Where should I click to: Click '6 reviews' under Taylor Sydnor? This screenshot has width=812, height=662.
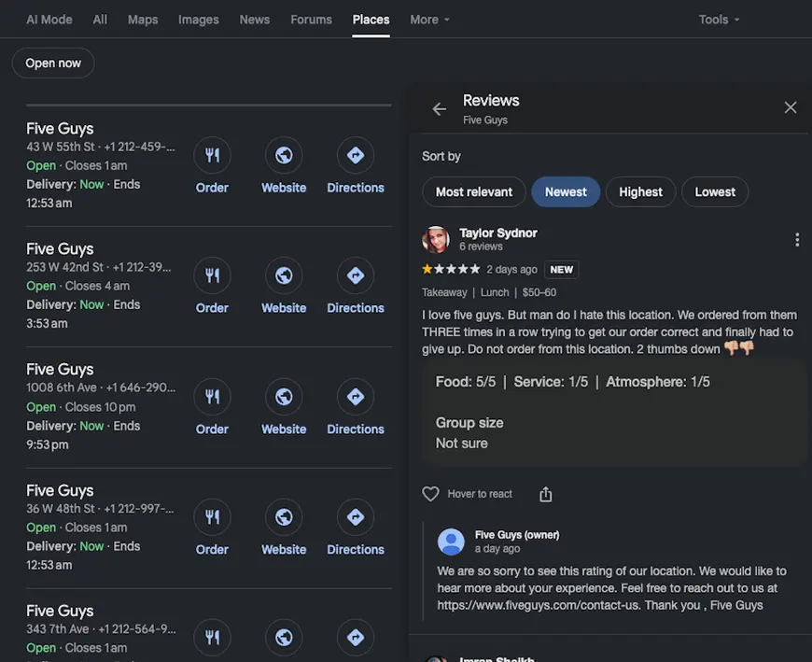pyautogui.click(x=481, y=246)
